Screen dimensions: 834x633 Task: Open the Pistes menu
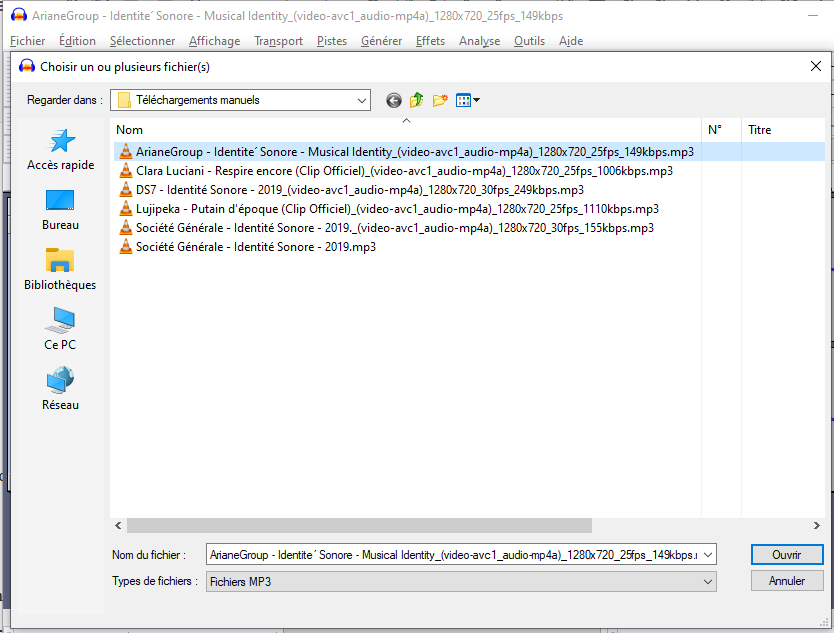[x=332, y=41]
